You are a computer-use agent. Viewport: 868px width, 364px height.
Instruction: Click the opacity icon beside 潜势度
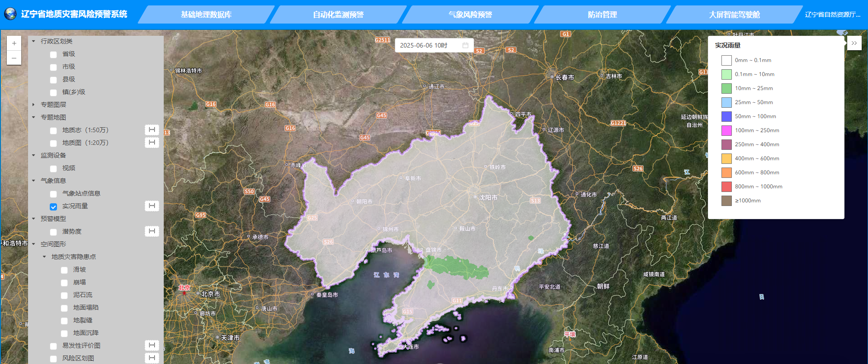(152, 231)
